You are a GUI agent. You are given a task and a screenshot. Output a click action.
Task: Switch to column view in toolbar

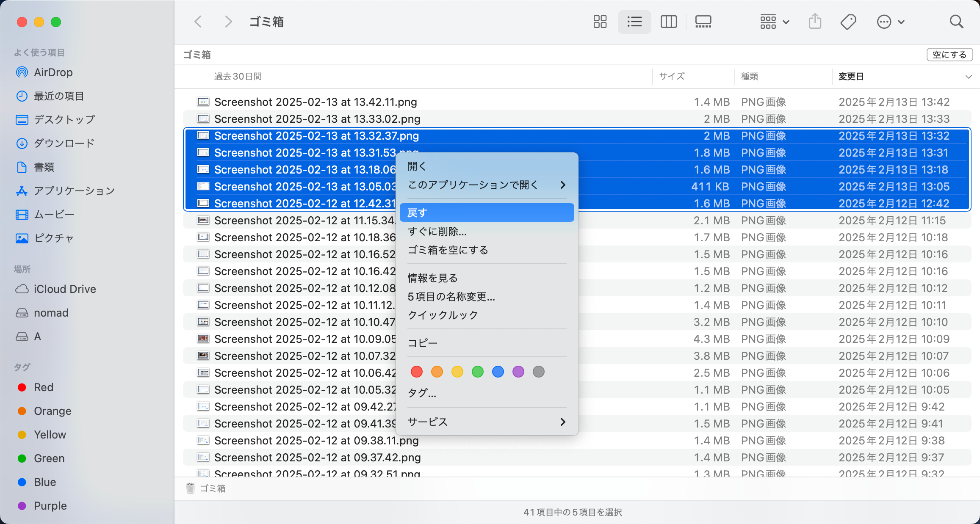pos(669,22)
